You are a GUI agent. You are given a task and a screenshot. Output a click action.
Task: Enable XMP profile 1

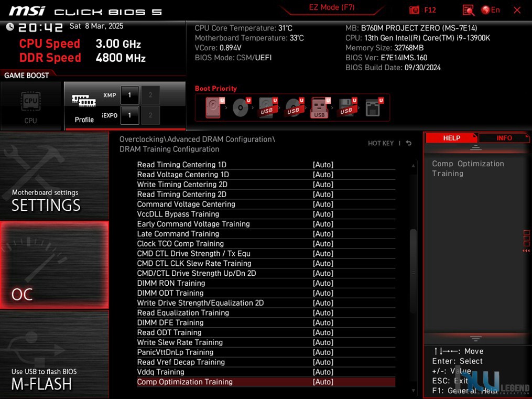[x=129, y=95]
